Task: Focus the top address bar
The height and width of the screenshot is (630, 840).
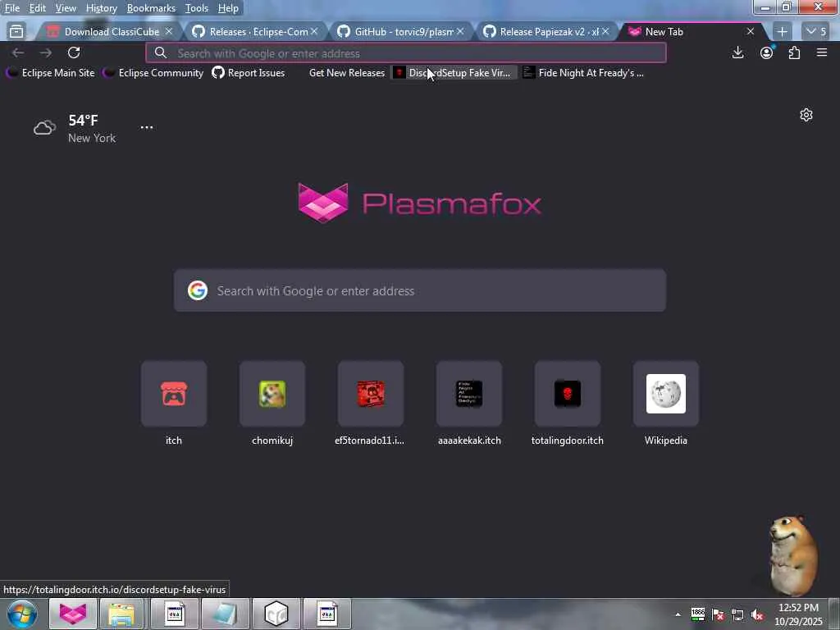Action: coord(406,53)
